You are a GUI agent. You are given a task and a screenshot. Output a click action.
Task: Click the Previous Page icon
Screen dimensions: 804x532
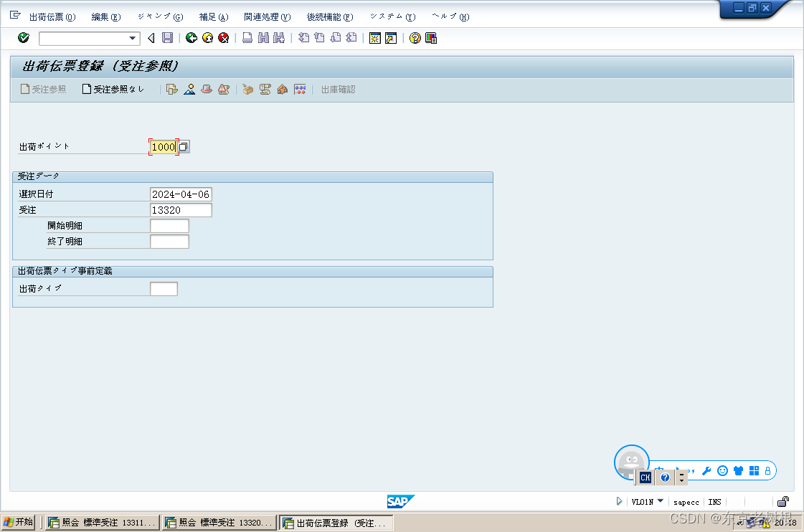point(319,38)
